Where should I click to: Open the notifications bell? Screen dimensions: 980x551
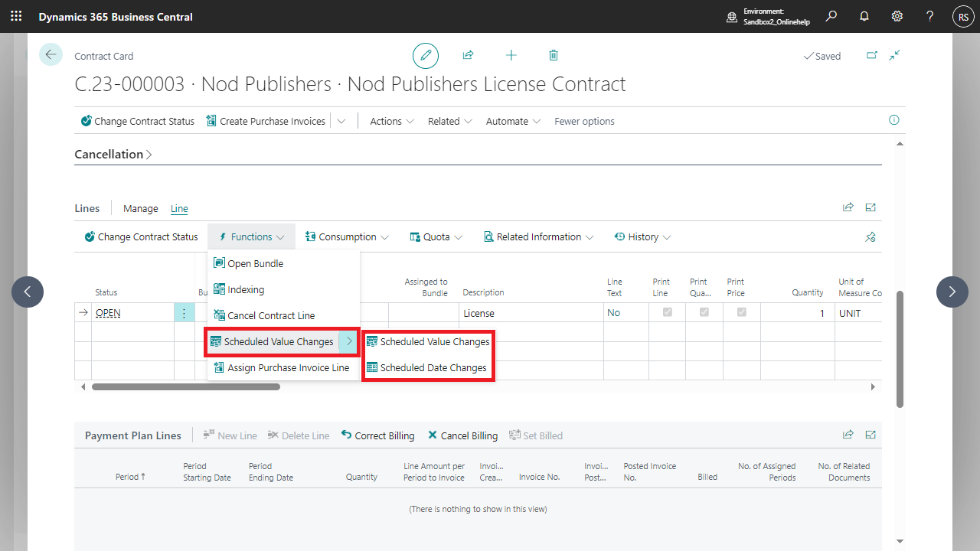(864, 16)
